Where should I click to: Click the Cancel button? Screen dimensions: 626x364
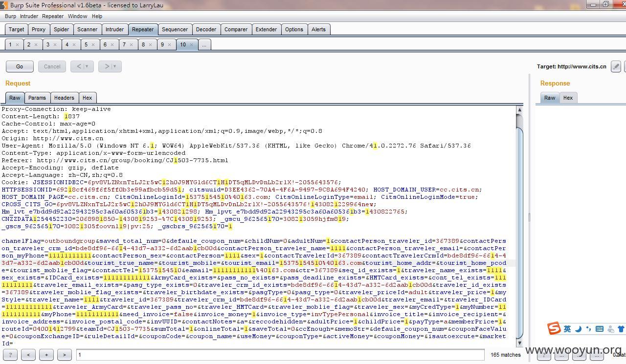click(x=52, y=66)
